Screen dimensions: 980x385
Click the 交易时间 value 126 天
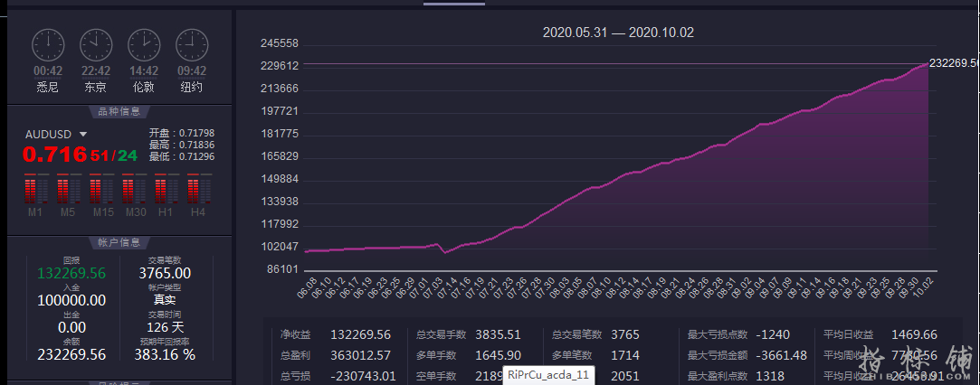pyautogui.click(x=165, y=327)
